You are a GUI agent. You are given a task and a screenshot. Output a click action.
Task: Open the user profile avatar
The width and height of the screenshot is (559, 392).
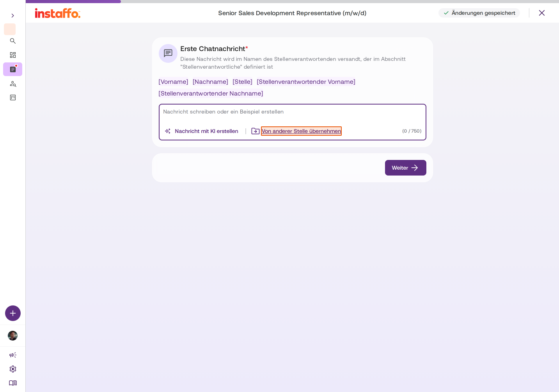tap(13, 336)
